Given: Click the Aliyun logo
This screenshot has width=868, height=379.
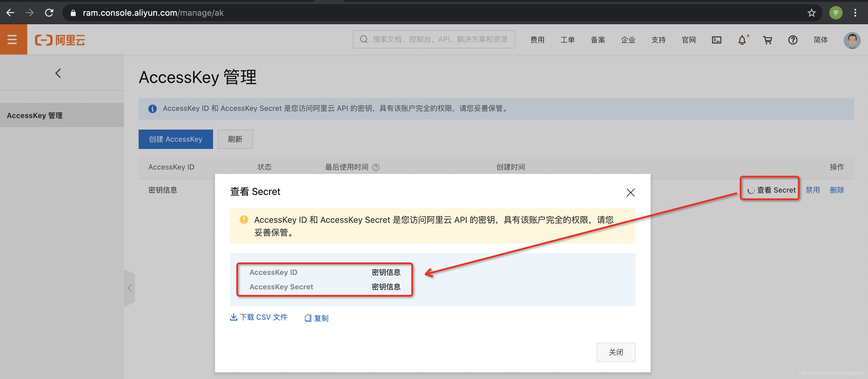Looking at the screenshot, I should click(x=60, y=40).
